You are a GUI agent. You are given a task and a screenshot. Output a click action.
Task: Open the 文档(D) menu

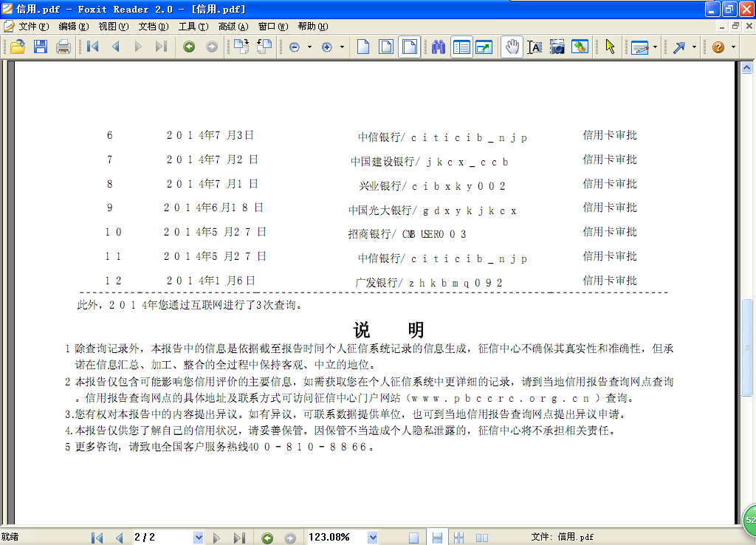pos(154,26)
